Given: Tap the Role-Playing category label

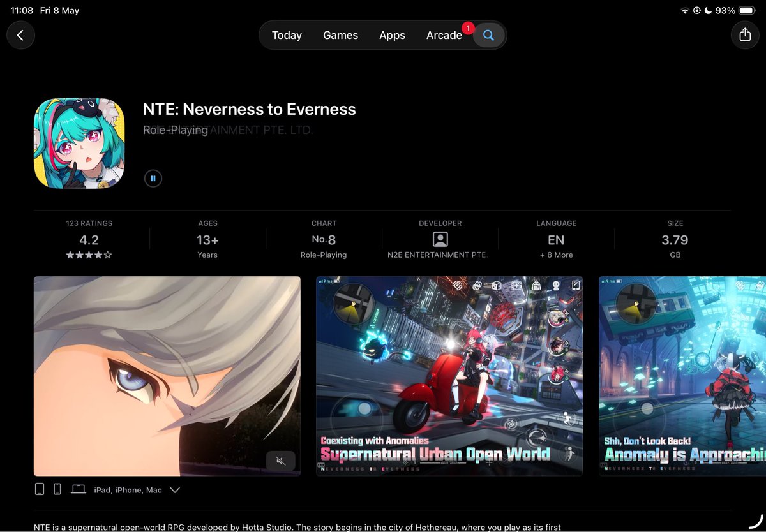Looking at the screenshot, I should tap(176, 130).
